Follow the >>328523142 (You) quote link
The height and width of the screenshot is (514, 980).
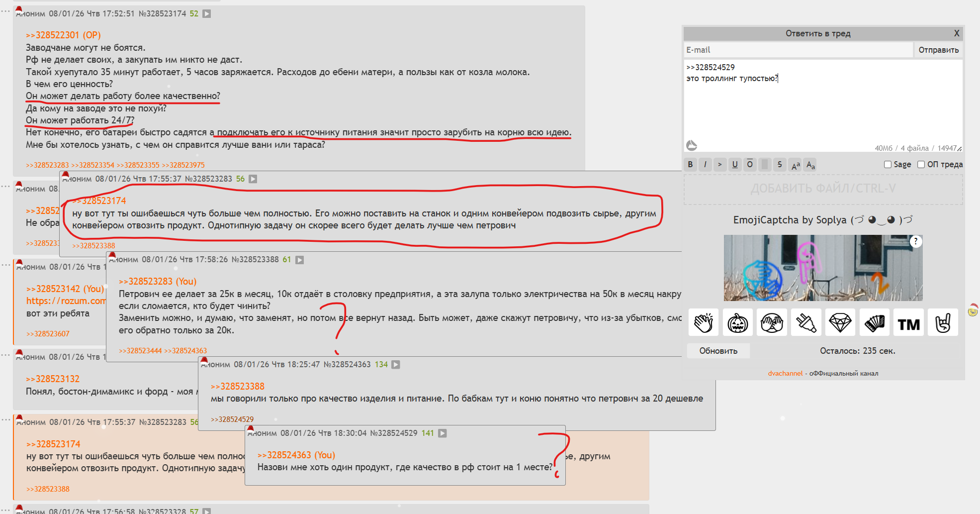(x=65, y=289)
